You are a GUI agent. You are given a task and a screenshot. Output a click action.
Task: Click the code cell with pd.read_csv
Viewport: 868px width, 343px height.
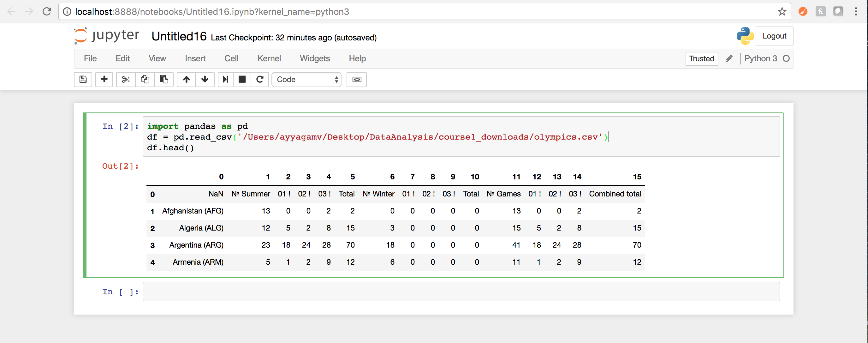pos(461,136)
